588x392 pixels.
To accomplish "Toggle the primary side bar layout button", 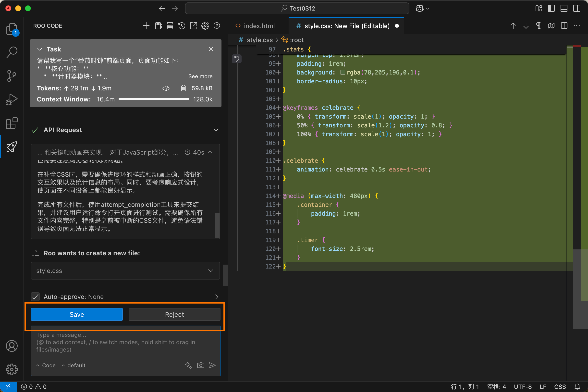I will click(x=551, y=9).
